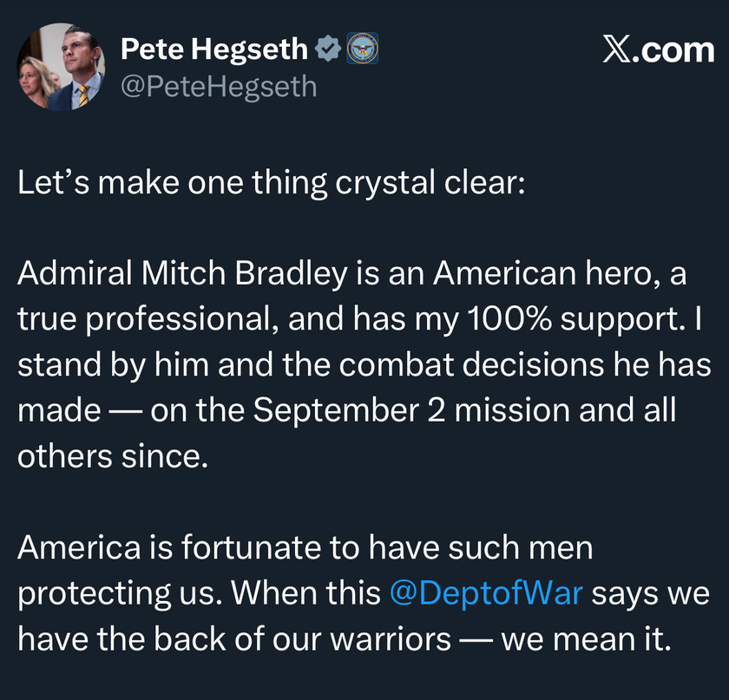Click the "others since." line of text

[114, 455]
